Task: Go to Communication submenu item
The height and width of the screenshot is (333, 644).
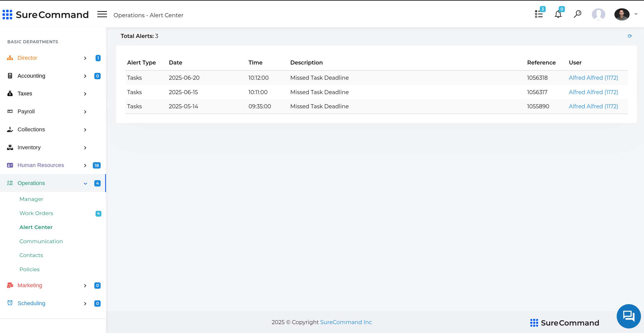Action: pyautogui.click(x=41, y=241)
